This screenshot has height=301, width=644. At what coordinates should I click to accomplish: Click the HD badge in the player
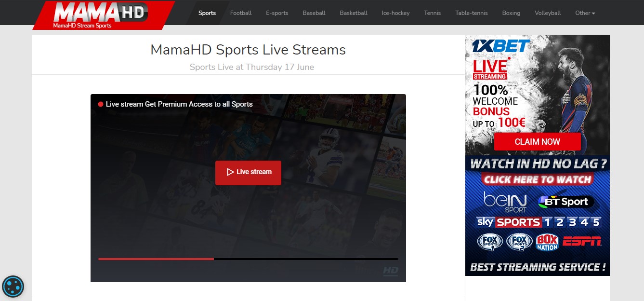point(391,271)
